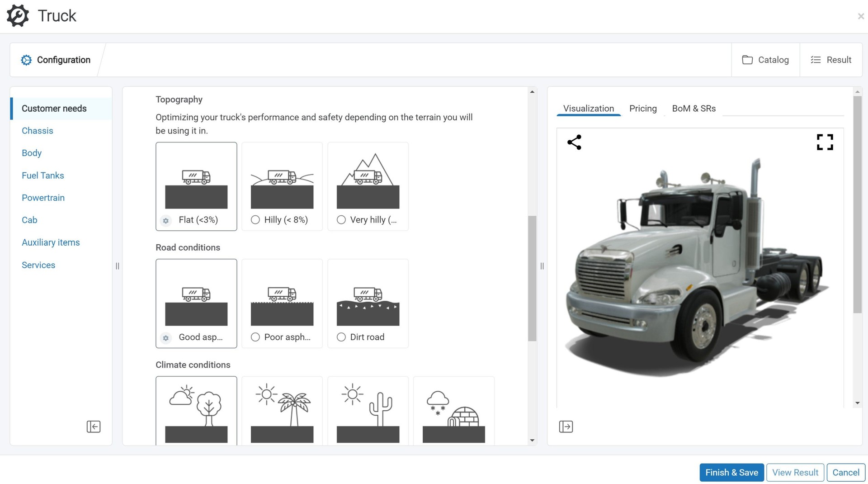
Task: Choose the Poor asphalt radio button
Action: (255, 337)
